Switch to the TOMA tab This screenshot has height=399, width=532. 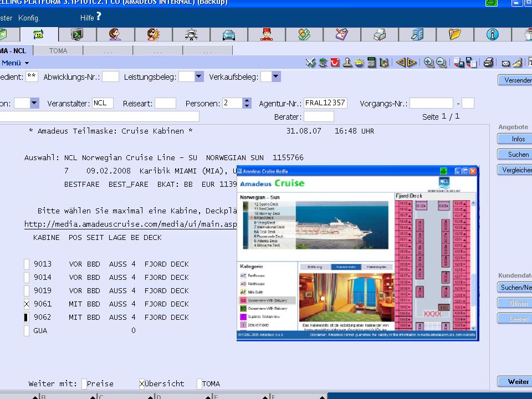coord(58,50)
